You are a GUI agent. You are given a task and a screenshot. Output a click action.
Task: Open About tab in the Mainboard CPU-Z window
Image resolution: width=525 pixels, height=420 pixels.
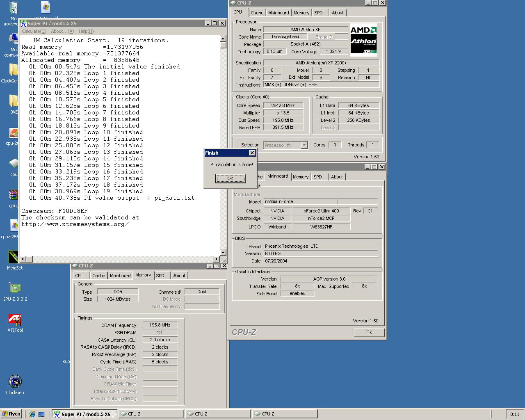pyautogui.click(x=337, y=177)
